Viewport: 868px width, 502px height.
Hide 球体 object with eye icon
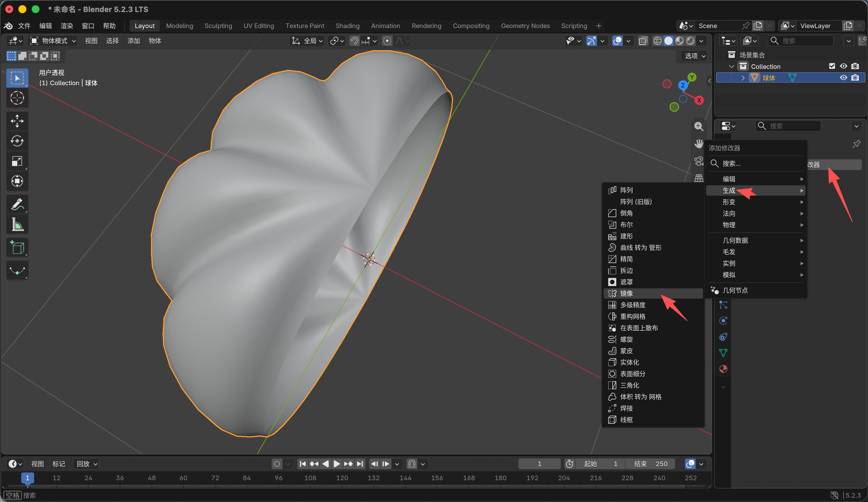843,77
